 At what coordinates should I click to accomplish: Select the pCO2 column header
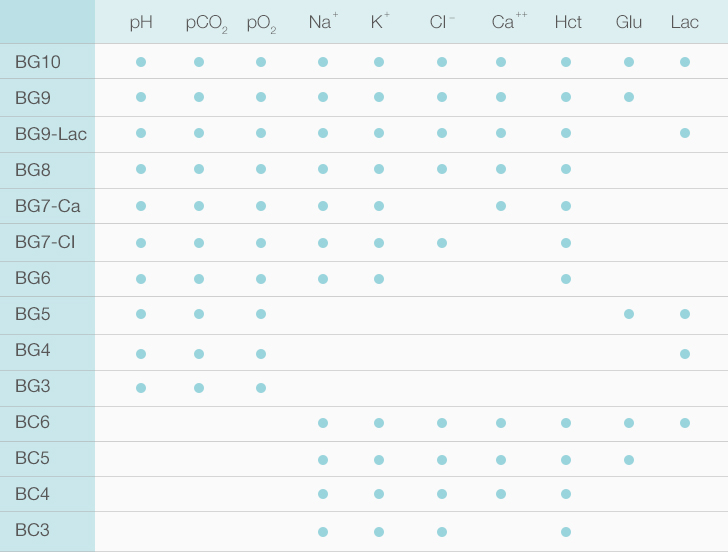coord(207,23)
